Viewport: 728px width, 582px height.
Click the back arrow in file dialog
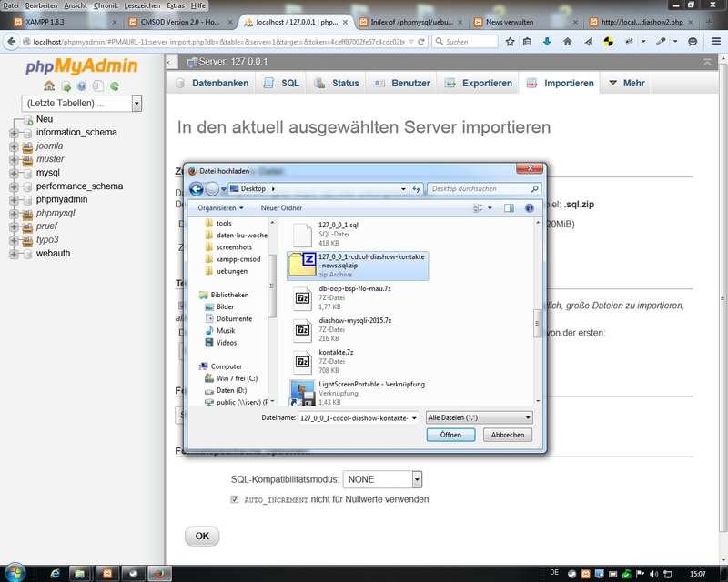197,188
